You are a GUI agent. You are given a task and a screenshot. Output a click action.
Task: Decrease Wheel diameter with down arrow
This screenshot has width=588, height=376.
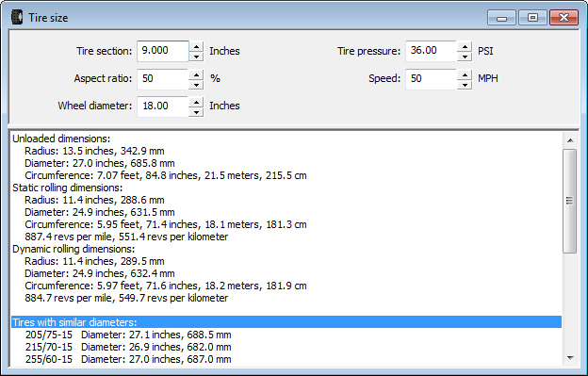196,112
